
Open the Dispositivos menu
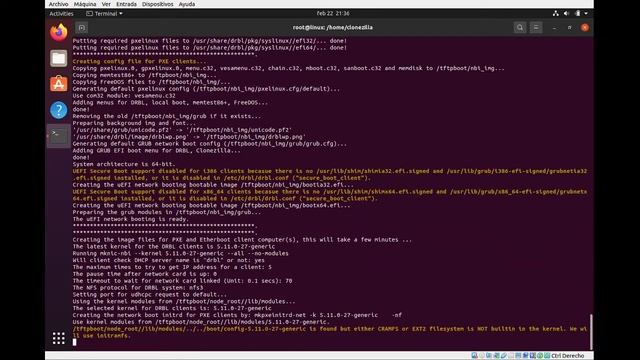(x=158, y=4)
